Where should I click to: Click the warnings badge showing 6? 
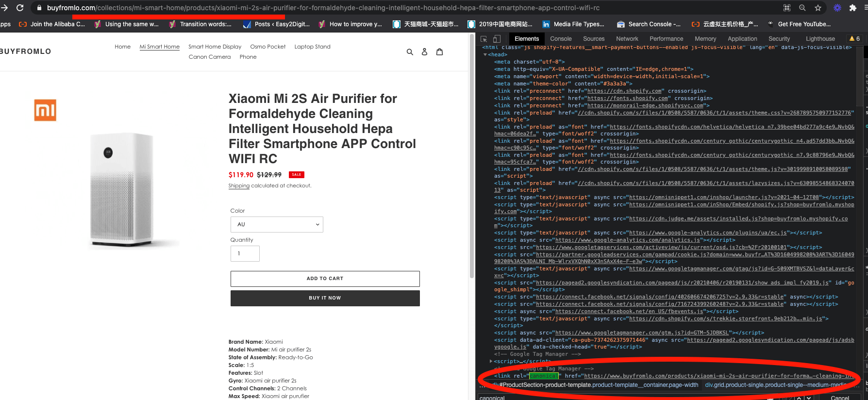pos(854,39)
